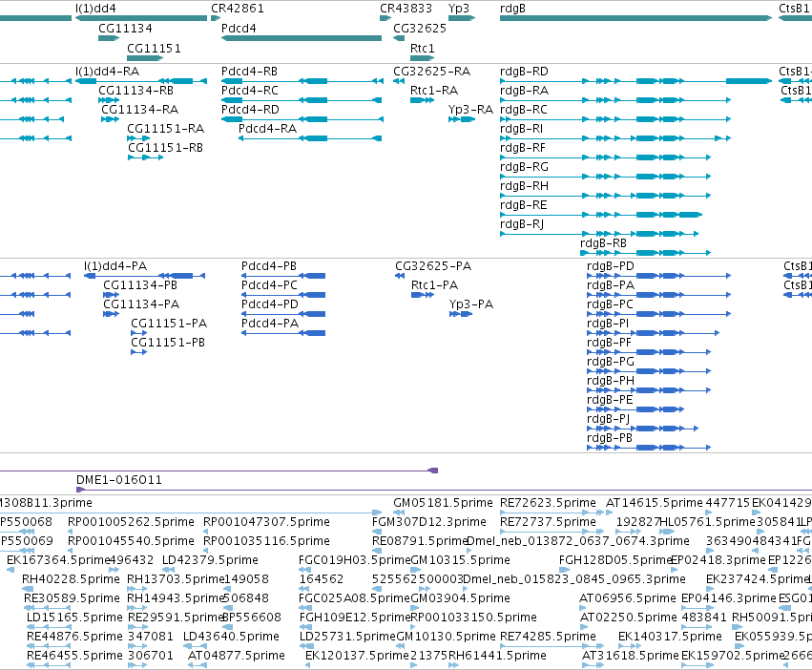This screenshot has width=812, height=670.
Task: Select transcript Pdcd4-RB
Action: click(x=250, y=72)
